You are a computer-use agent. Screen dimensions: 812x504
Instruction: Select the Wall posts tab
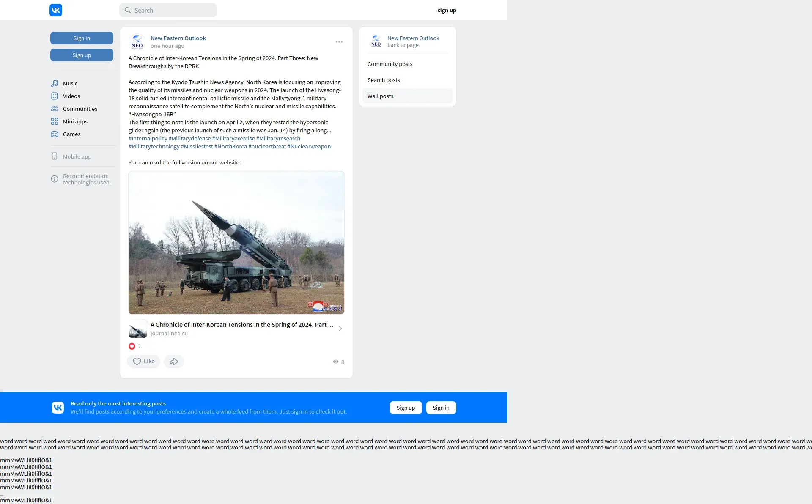(x=408, y=96)
